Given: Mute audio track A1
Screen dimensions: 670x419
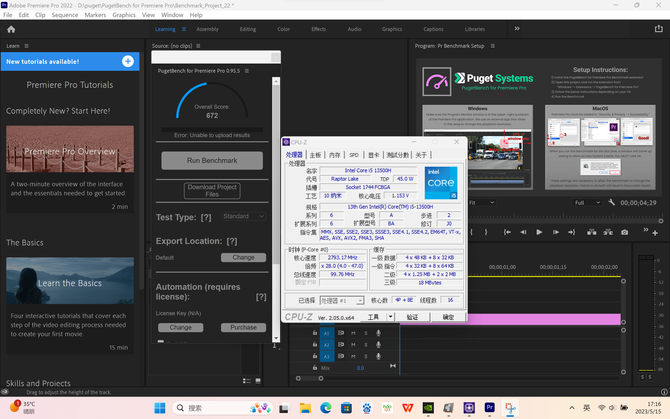Looking at the screenshot, I should (353, 333).
